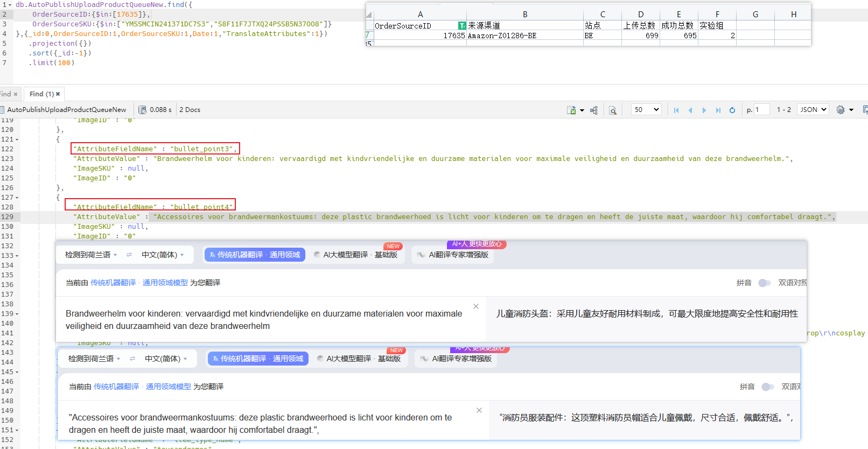Image resolution: width=868 pixels, height=449 pixels.
Task: Click the collection table icon beside AutoPublishUploadProductQueueNew
Action: 2,110
